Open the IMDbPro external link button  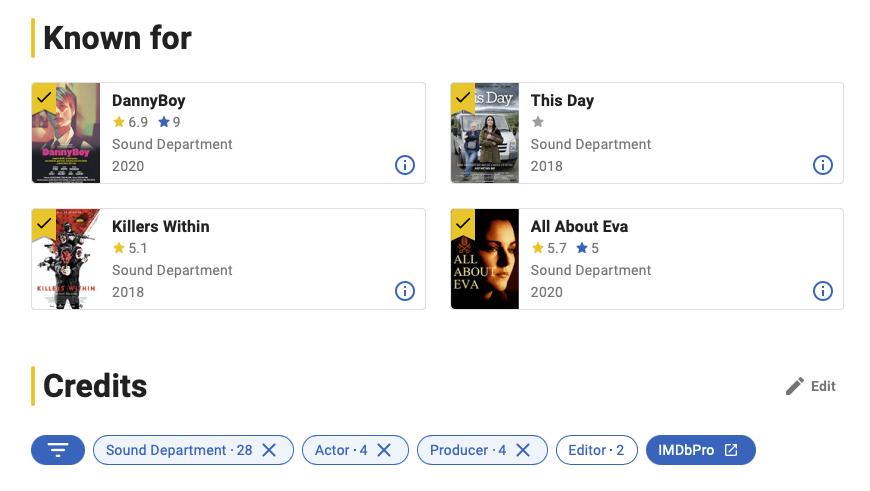point(700,450)
